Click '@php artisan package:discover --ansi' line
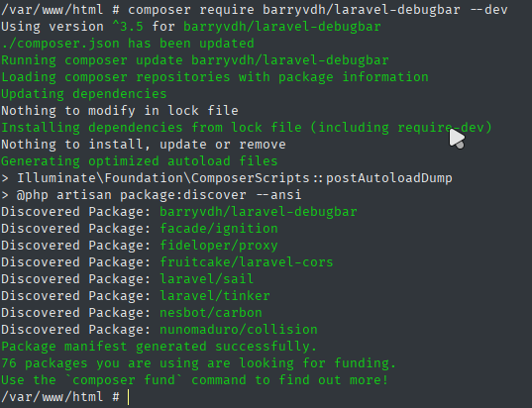Screen dimensions: 532x408 click(x=152, y=195)
